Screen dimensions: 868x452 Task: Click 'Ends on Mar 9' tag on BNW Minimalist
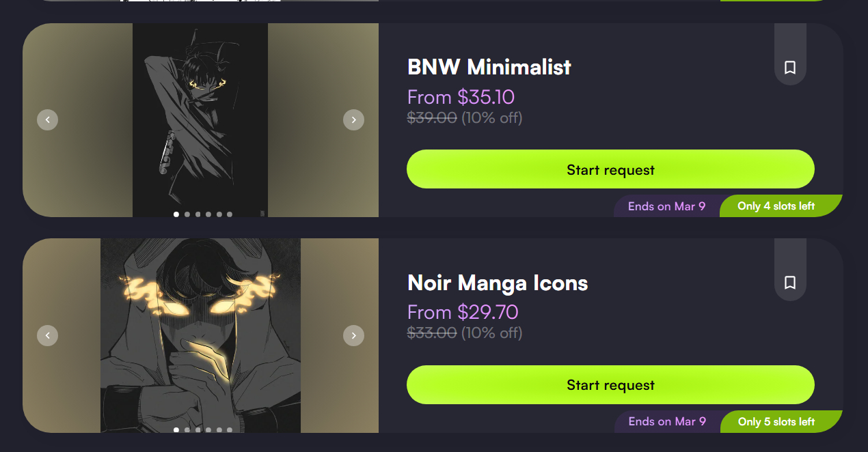coord(666,206)
